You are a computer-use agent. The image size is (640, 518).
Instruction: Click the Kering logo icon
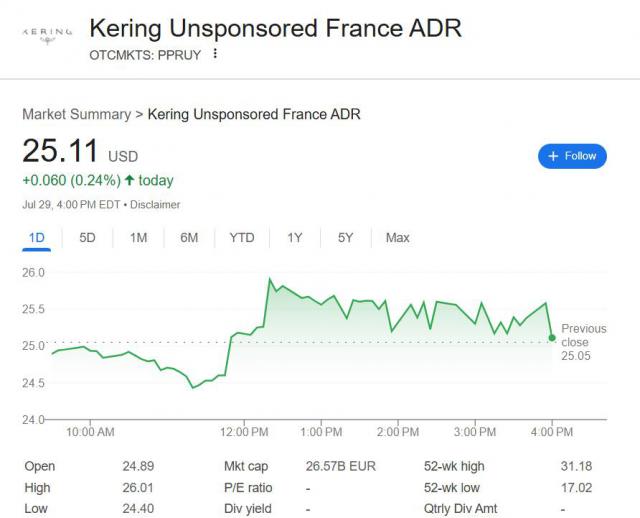point(47,32)
